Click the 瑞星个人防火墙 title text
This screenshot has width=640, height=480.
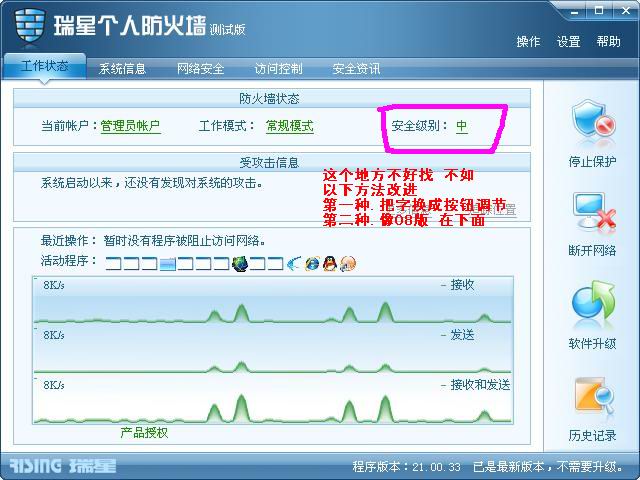coord(130,26)
